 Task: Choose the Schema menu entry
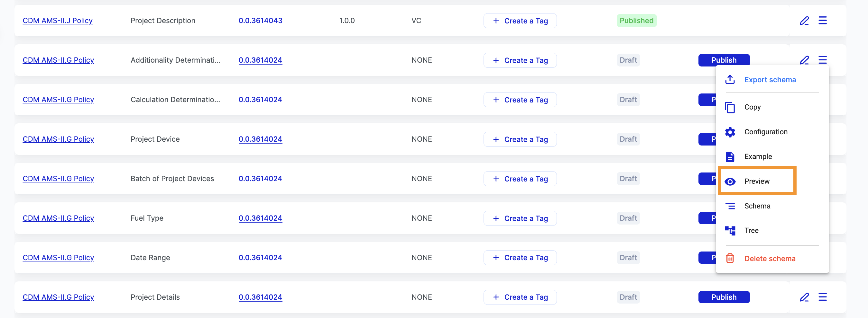757,206
